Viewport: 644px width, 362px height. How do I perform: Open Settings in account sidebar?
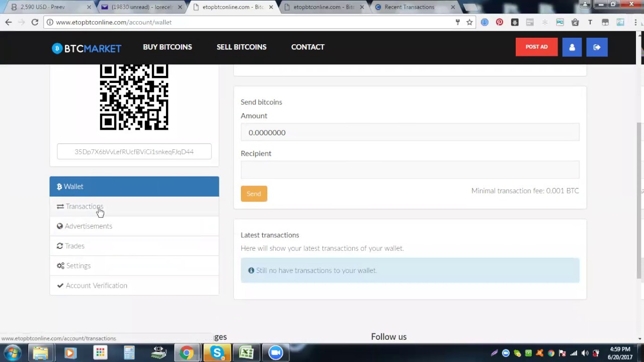point(134,265)
